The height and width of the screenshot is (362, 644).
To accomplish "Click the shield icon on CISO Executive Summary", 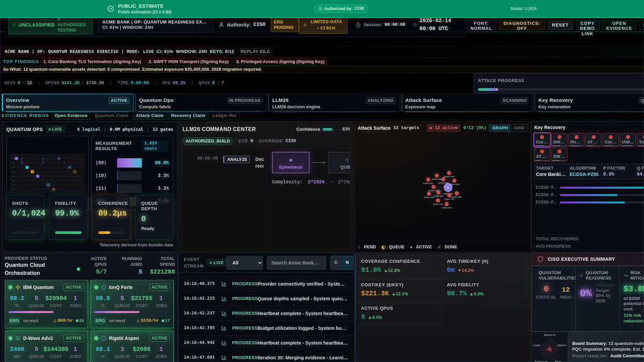I will pos(540,258).
